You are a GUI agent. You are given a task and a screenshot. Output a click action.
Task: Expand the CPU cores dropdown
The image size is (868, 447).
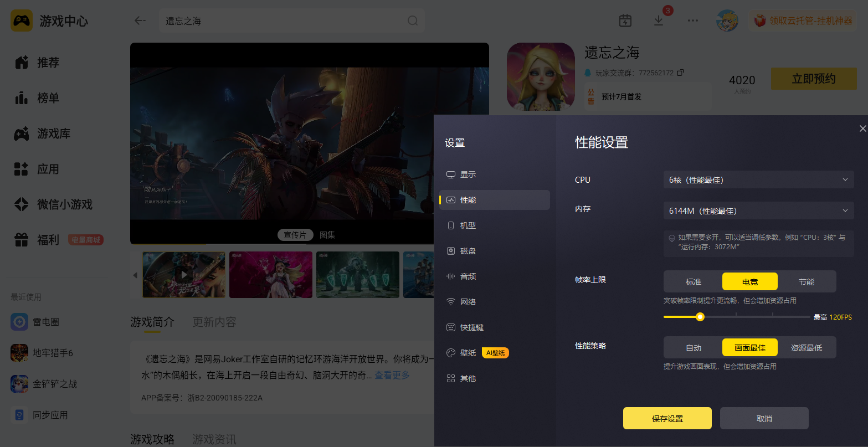(758, 180)
